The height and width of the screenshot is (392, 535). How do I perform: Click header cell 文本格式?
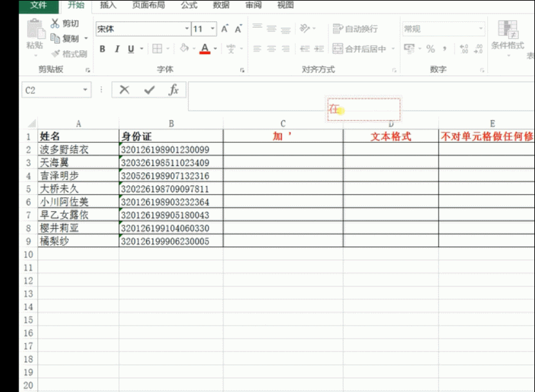coord(391,136)
